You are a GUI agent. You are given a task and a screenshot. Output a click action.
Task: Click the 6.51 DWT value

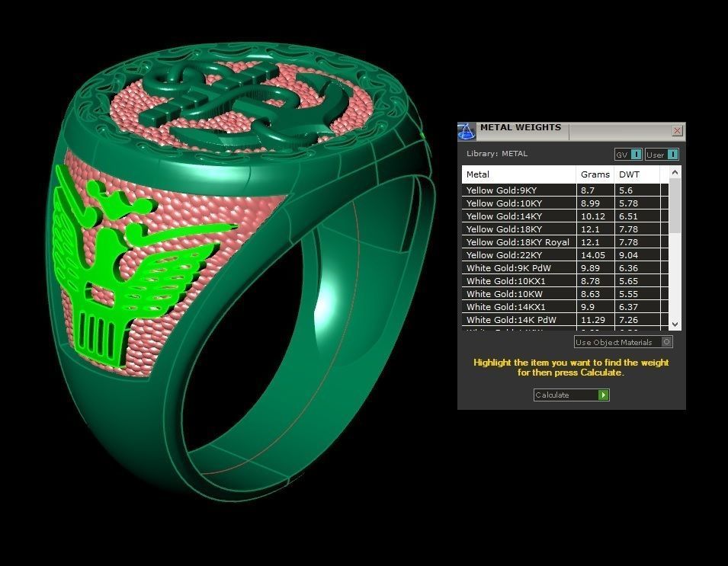[628, 216]
